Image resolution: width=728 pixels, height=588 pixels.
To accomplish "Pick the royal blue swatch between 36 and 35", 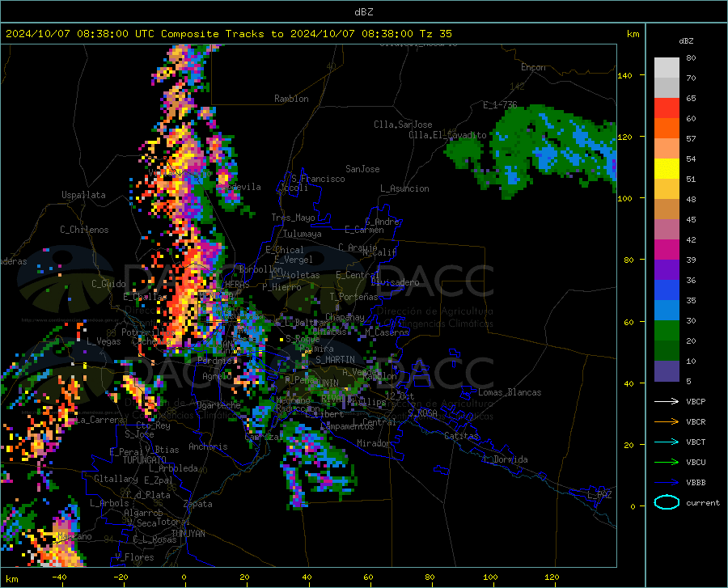I will (667, 290).
